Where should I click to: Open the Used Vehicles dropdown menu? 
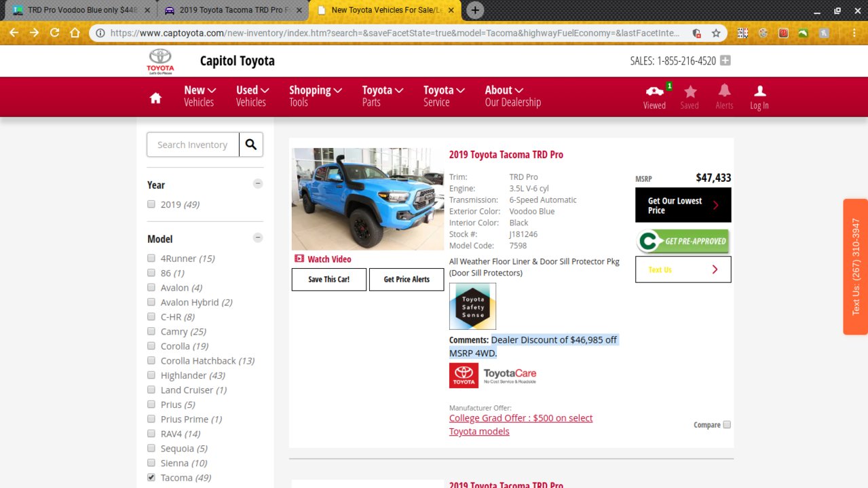(252, 96)
